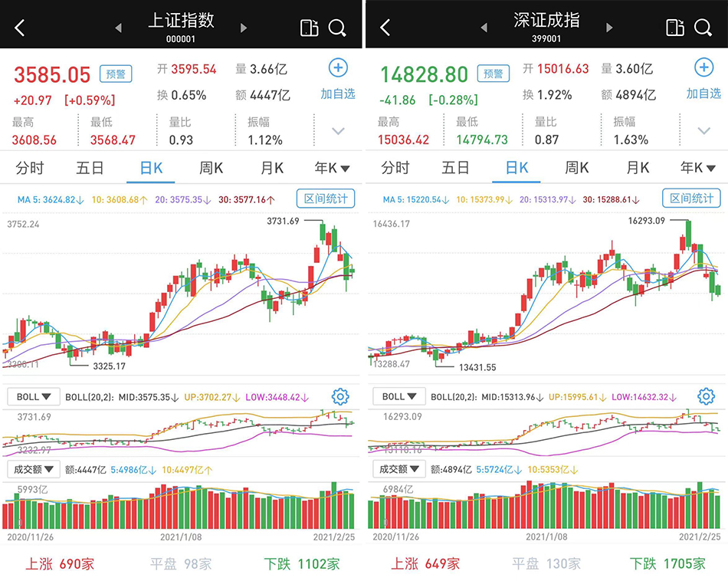Screen dimensions: 728x581
Task: Open search icon in 上证指数 header
Action: (x=337, y=28)
